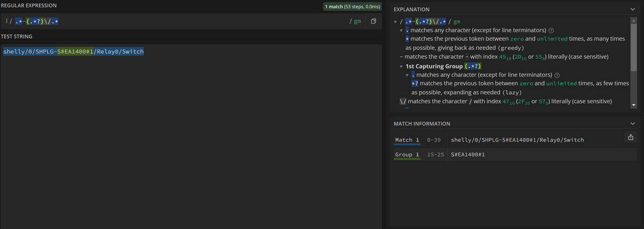The image size is (644, 229).
Task: Click the Group 1 value S#EA1400#1
Action: [468, 154]
